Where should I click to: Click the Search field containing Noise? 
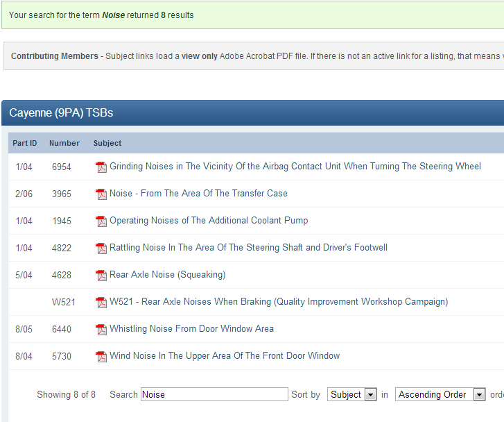(214, 394)
